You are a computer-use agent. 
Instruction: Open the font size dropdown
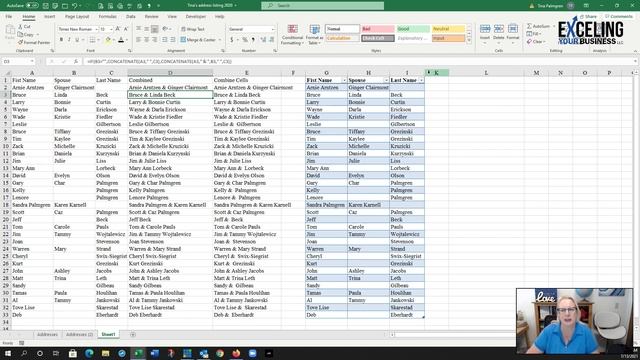(111, 29)
